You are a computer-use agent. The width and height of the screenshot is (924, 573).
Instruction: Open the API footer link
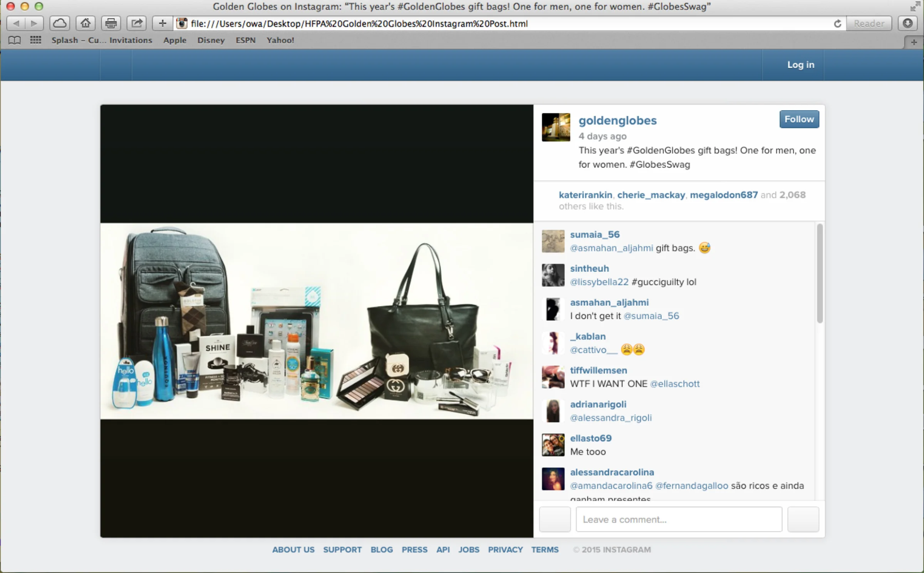(443, 550)
